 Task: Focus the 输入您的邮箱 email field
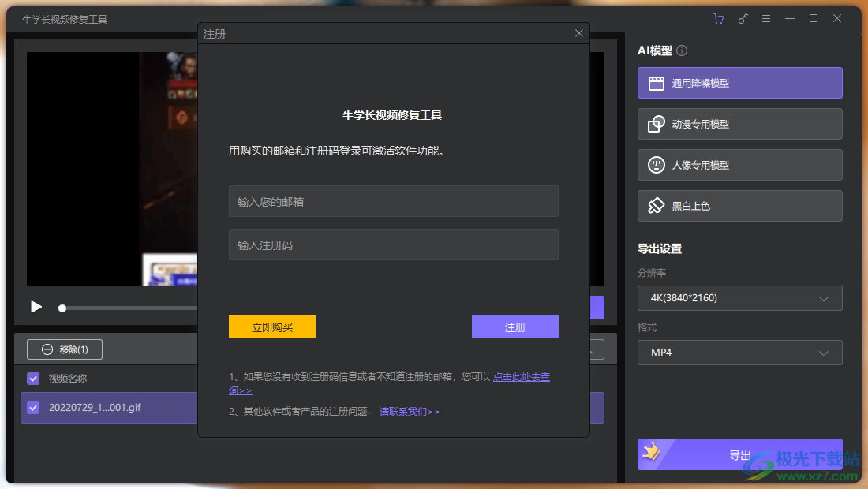pos(394,201)
